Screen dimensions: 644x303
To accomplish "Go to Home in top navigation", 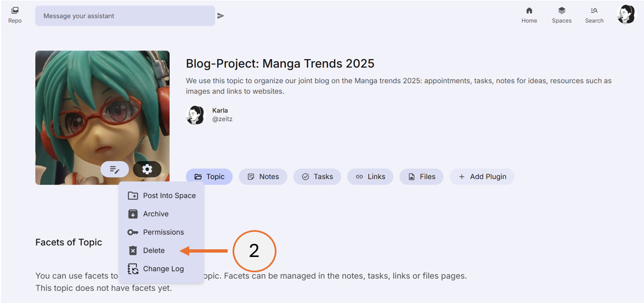I will click(x=529, y=15).
